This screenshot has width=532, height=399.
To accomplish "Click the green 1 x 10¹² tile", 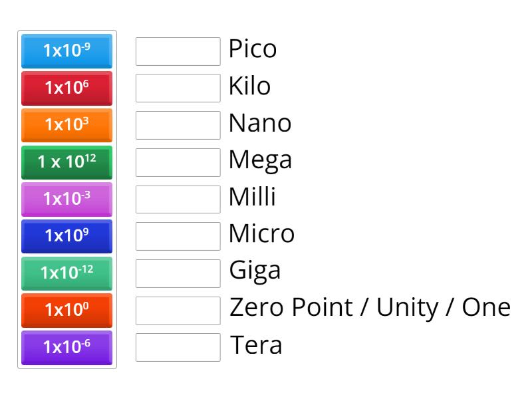I will 66,162.
